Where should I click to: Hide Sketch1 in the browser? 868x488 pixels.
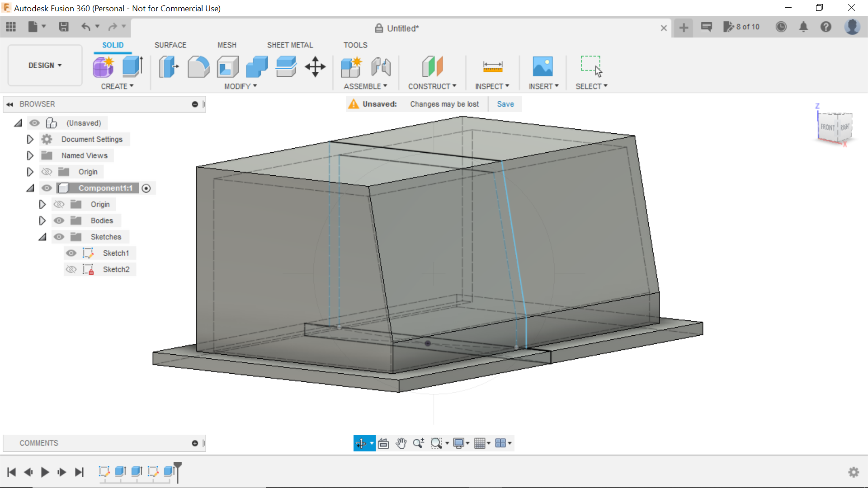coord(71,253)
